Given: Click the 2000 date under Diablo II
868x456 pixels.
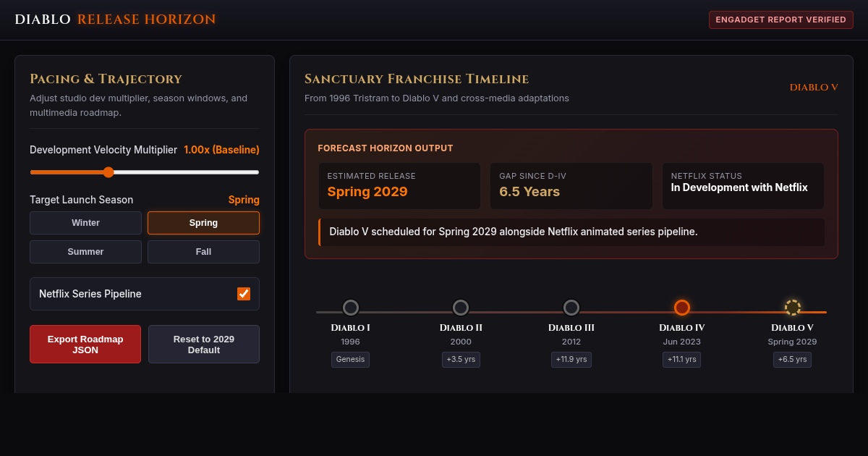Looking at the screenshot, I should click(x=461, y=342).
